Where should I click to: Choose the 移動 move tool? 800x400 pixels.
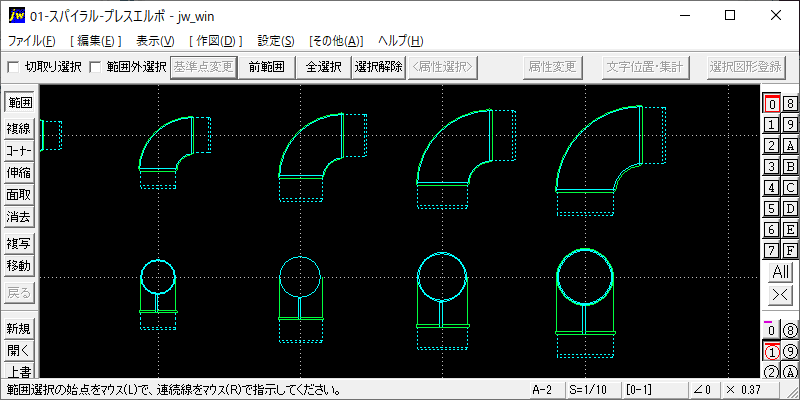click(x=19, y=266)
